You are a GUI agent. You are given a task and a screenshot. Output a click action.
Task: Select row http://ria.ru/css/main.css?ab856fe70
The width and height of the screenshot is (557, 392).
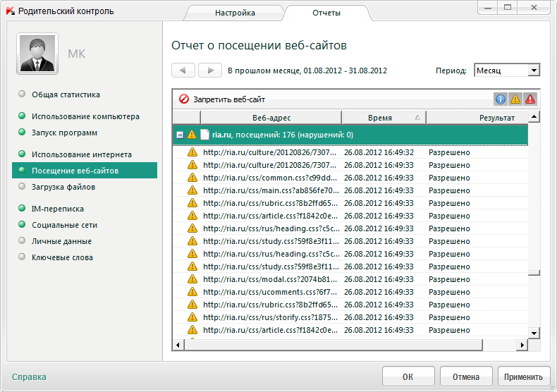[350, 190]
